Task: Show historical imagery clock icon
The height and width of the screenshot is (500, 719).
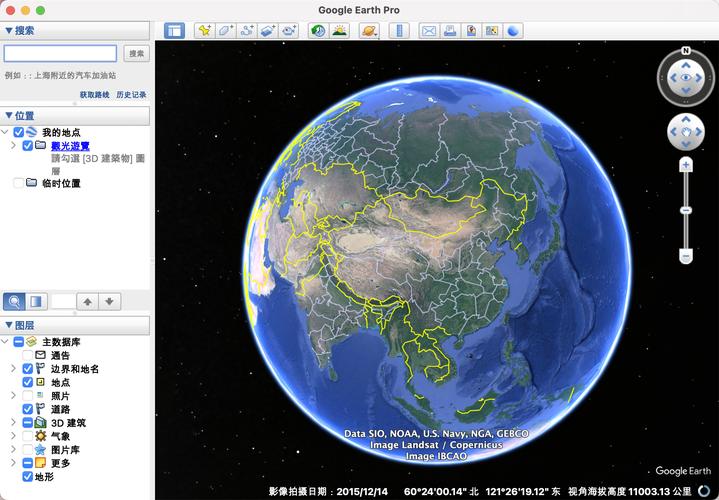Action: pos(318,31)
